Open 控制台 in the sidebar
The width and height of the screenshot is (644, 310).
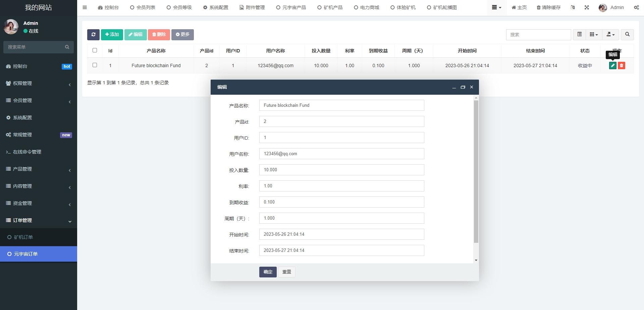(x=39, y=66)
